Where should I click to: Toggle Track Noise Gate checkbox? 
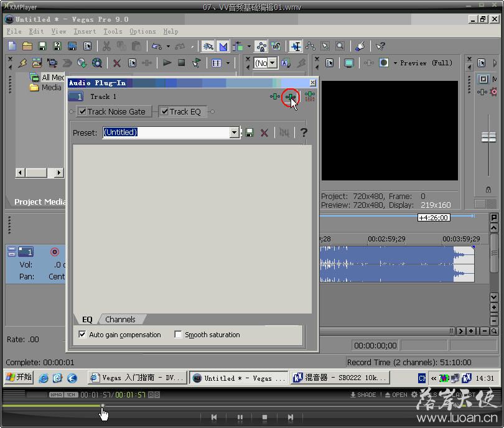pos(83,111)
